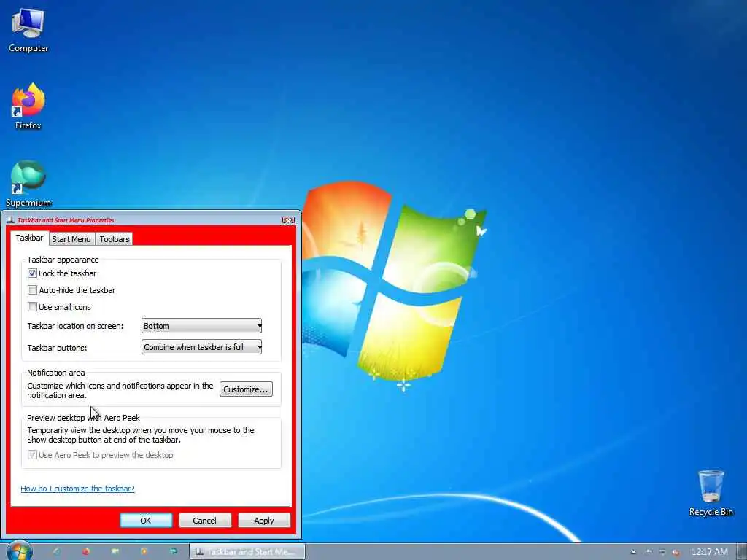Viewport: 747px width, 560px height.
Task: Open the How do I customize the taskbar link
Action: pos(77,489)
